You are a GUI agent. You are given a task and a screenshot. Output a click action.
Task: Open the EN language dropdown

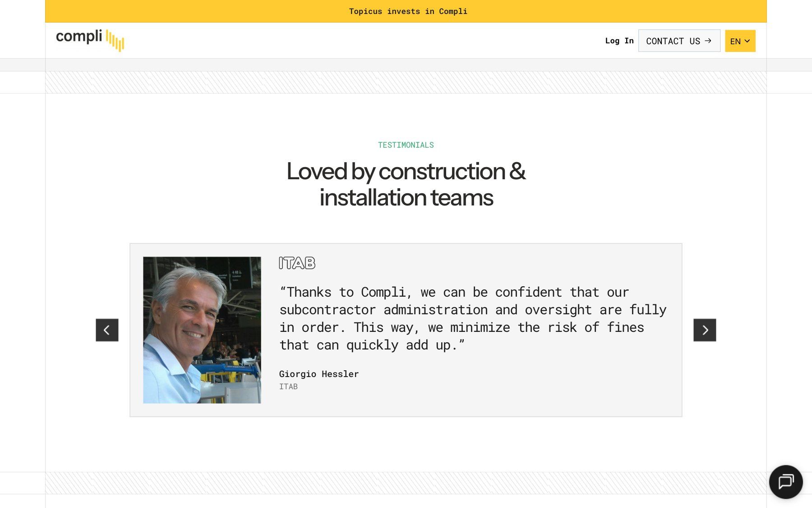740,41
